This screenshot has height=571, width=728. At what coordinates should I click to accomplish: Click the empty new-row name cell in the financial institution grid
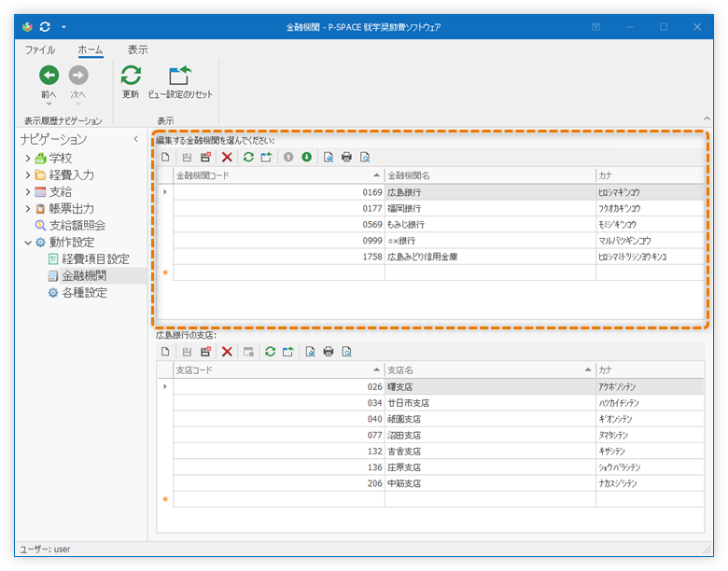(490, 273)
